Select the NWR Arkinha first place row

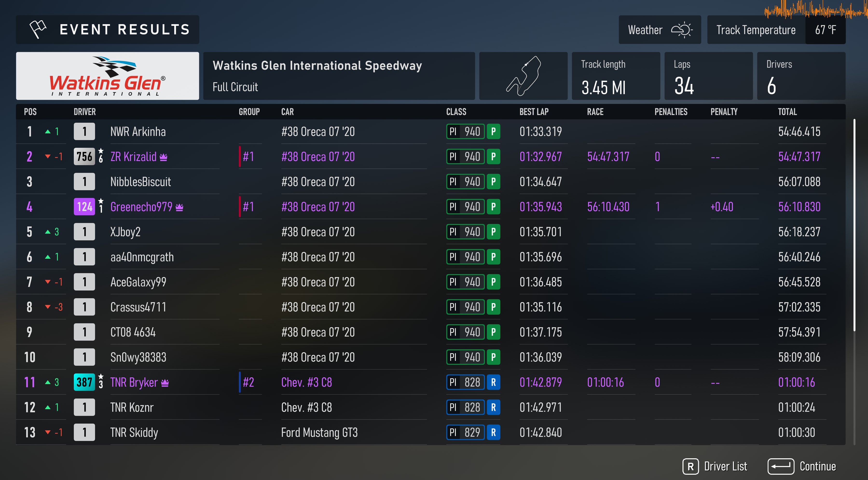click(431, 132)
